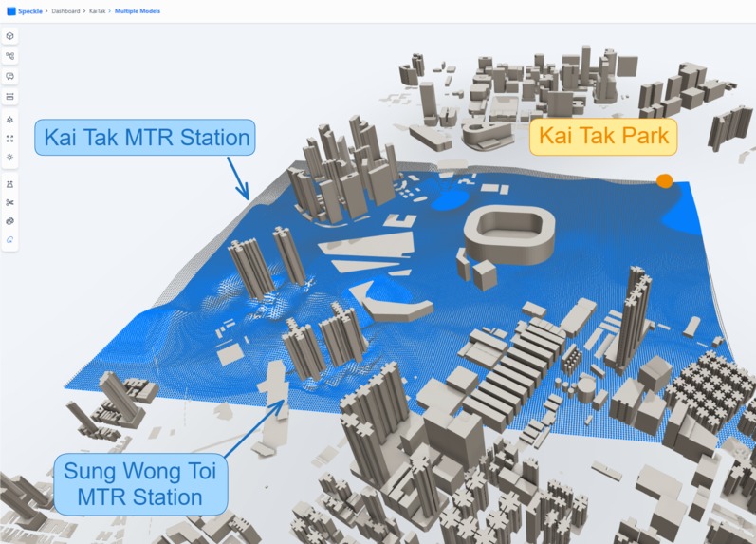This screenshot has height=544, width=756.
Task: Activate the Measure mode icon
Action: (x=9, y=184)
